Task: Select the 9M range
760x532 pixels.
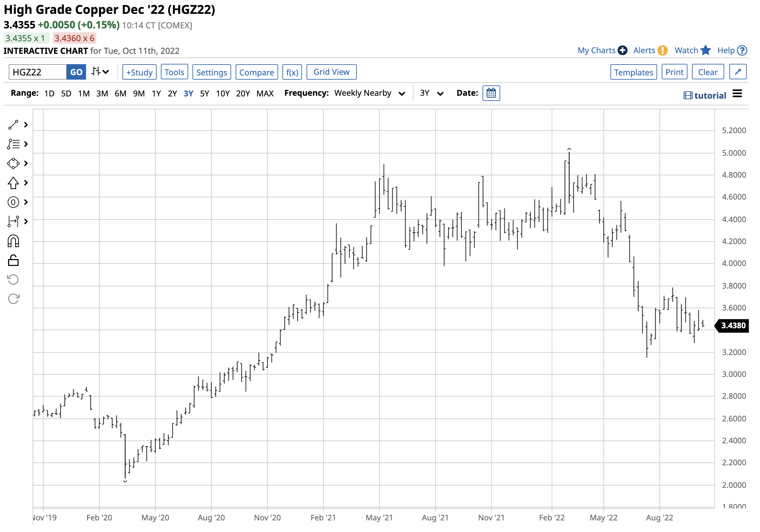Action: click(x=139, y=94)
